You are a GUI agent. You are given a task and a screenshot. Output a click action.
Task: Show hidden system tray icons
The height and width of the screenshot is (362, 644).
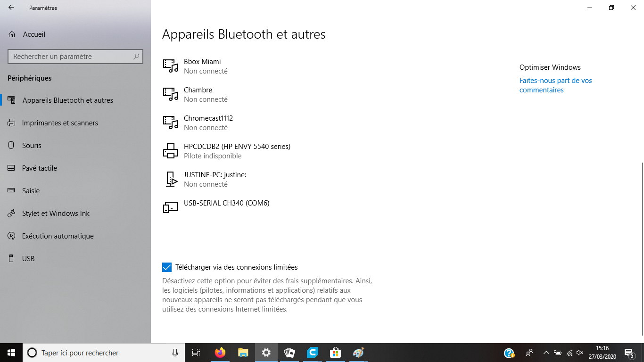pos(546,353)
